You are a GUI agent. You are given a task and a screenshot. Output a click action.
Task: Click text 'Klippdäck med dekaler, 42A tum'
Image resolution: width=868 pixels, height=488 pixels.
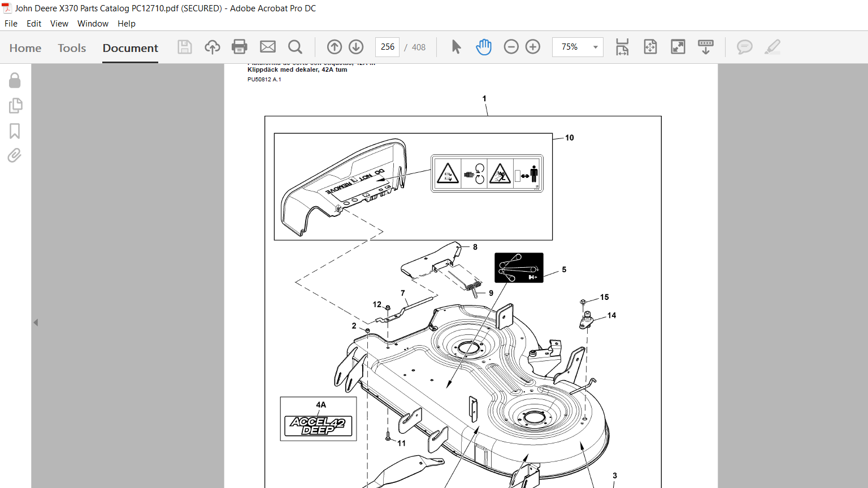point(297,70)
